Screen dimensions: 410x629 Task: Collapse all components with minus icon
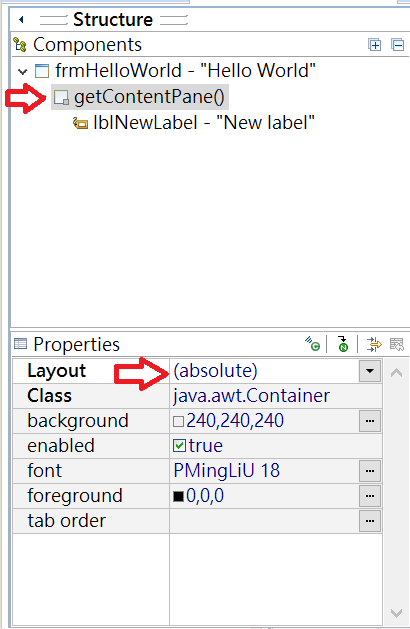pos(398,45)
